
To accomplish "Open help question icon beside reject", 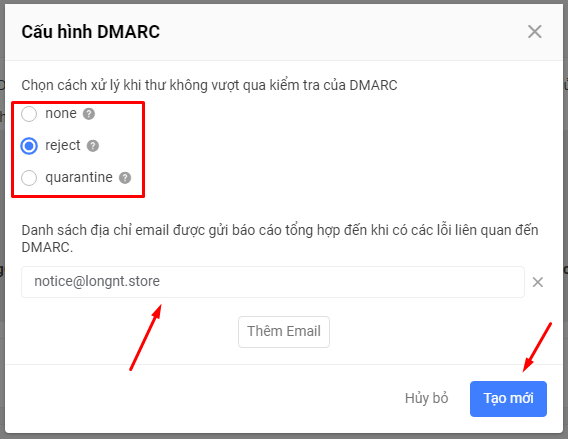I will click(x=93, y=146).
